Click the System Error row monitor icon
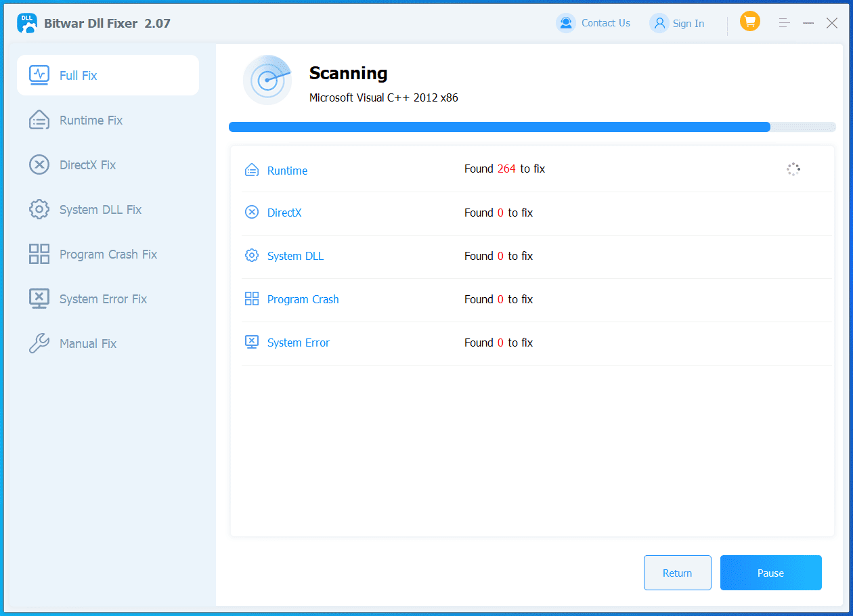This screenshot has width=853, height=616. 252,342
